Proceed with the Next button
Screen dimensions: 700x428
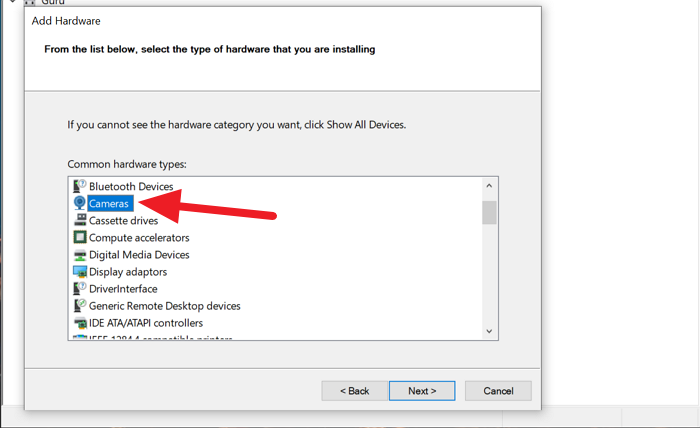[x=422, y=390]
